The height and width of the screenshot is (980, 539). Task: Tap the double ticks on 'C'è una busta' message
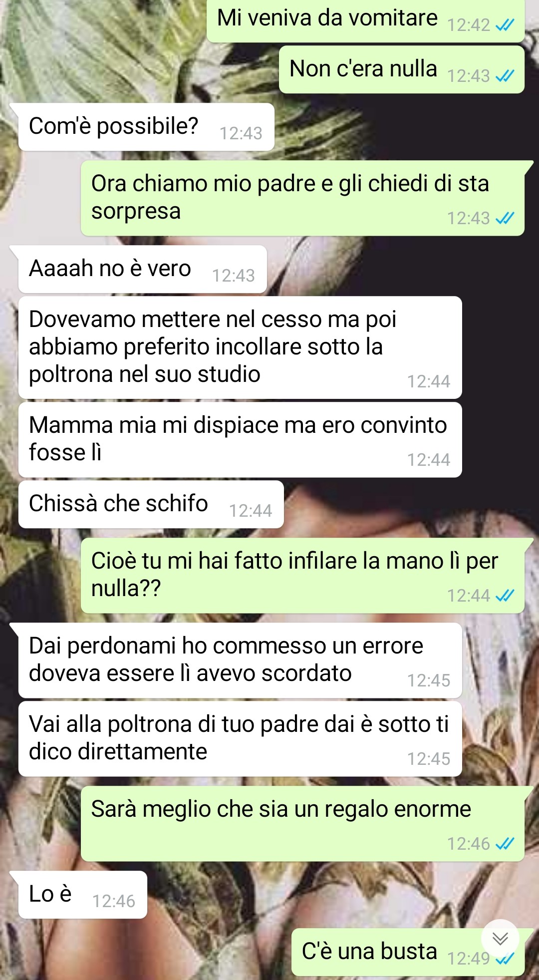coord(505,959)
